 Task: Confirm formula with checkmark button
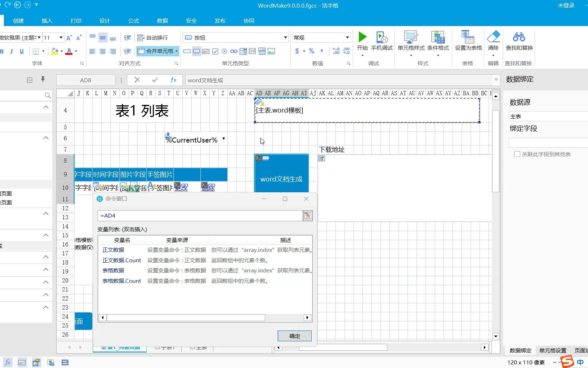pos(155,80)
